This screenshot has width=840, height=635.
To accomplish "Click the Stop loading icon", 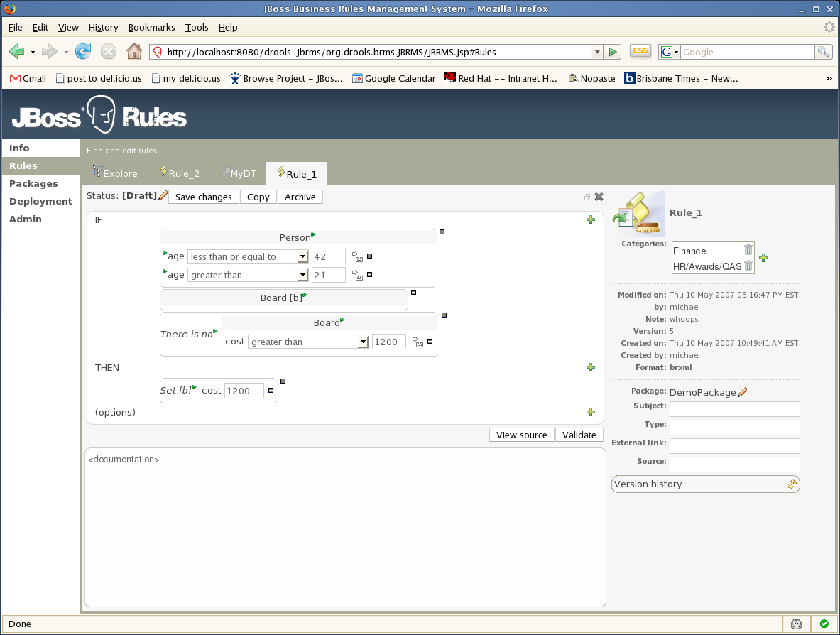I will [109, 51].
